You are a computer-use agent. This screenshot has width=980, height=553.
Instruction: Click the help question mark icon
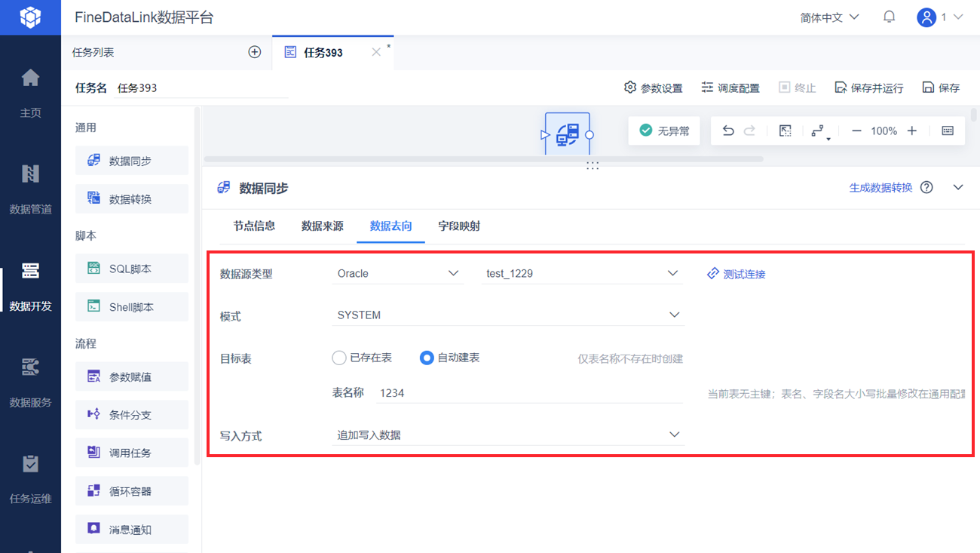tap(926, 188)
